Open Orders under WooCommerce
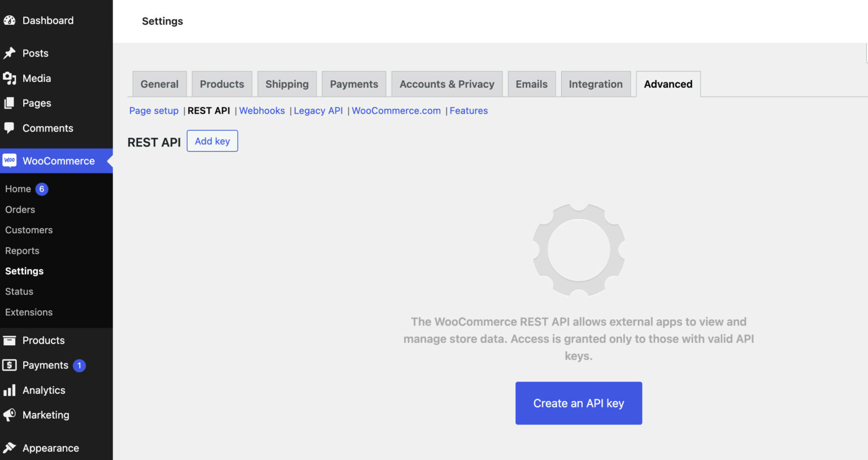Image resolution: width=868 pixels, height=460 pixels. click(x=20, y=209)
